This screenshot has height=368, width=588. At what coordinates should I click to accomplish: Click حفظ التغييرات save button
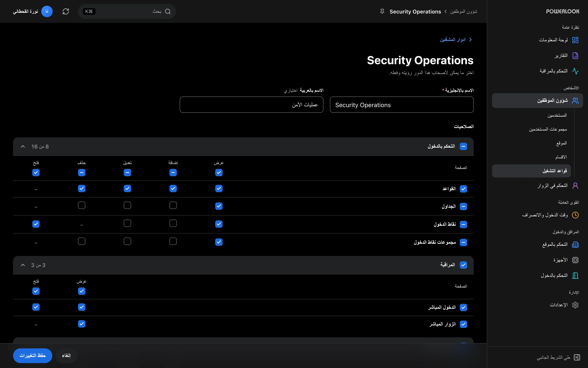tap(32, 356)
